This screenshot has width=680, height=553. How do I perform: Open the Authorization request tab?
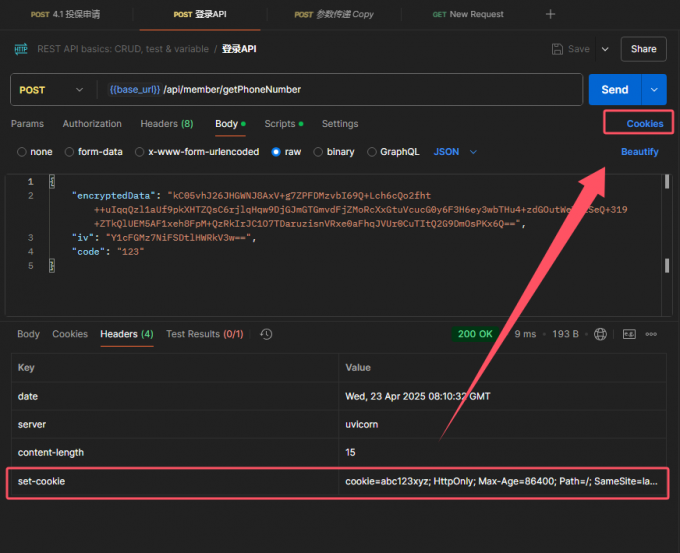92,124
